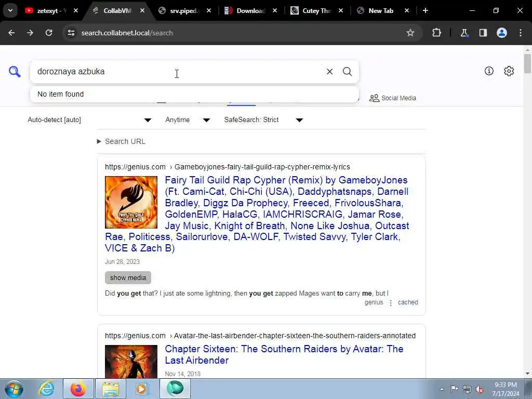
Task: Open the Anytime time range dropdown
Action: [x=187, y=120]
